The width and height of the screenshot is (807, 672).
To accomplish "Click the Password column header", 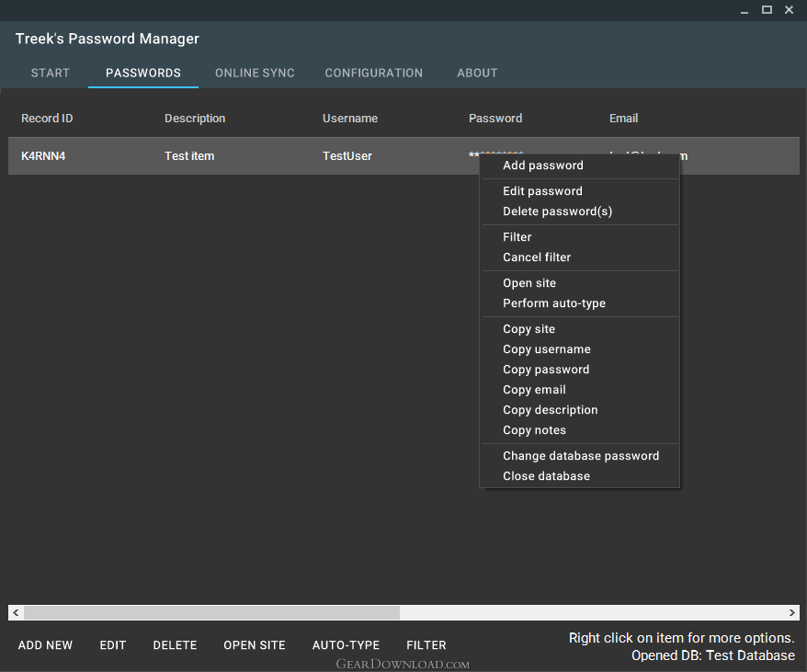I will coord(495,119).
